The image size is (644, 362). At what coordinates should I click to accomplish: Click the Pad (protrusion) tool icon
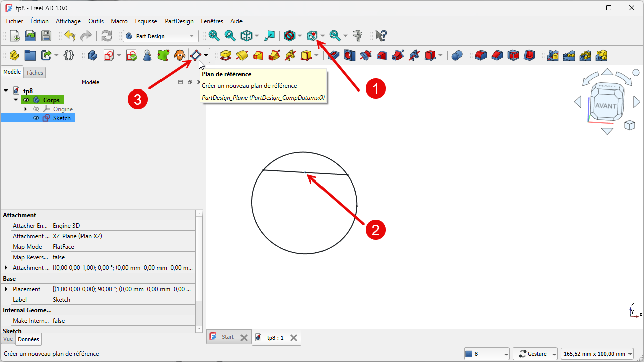225,55
